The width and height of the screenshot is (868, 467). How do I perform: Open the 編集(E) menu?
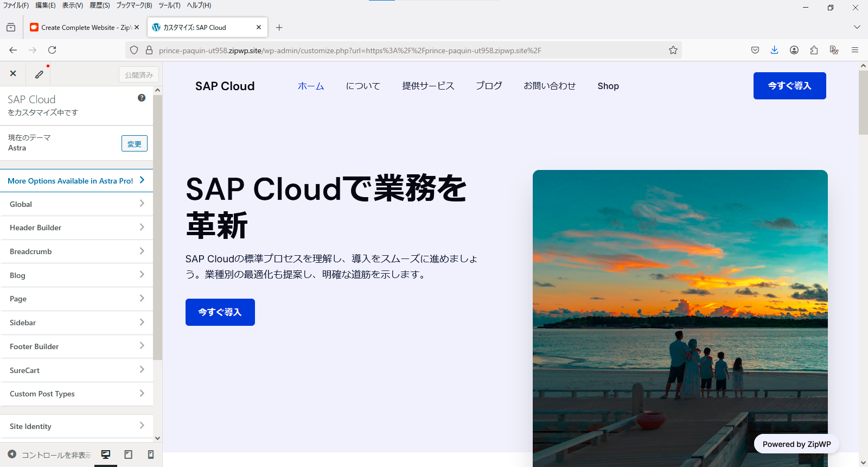click(x=46, y=5)
